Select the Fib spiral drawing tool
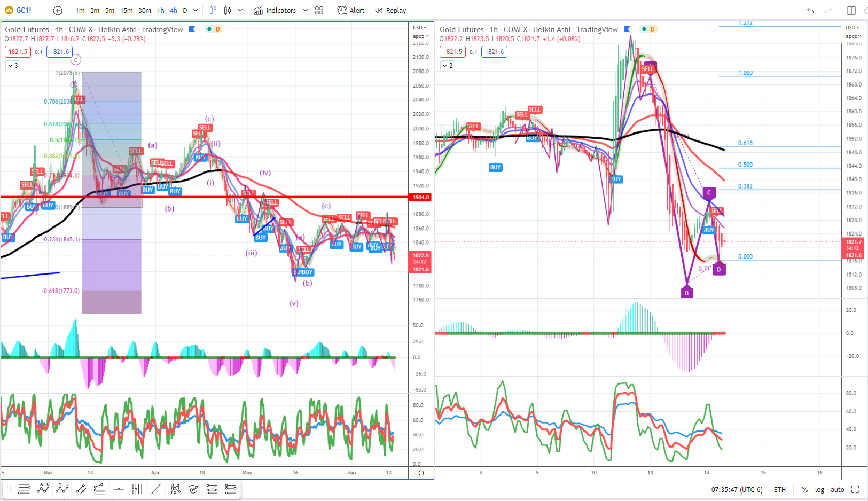 coord(193,489)
